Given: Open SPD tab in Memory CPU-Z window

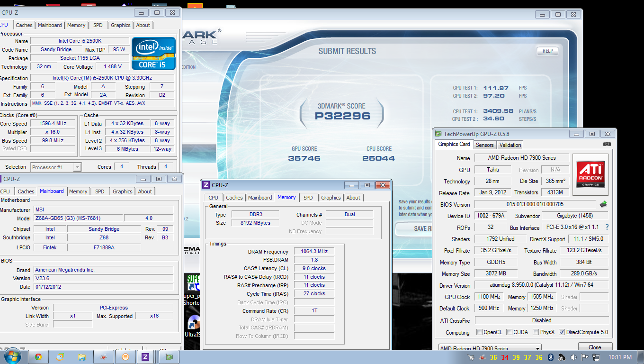Looking at the screenshot, I should [x=308, y=198].
